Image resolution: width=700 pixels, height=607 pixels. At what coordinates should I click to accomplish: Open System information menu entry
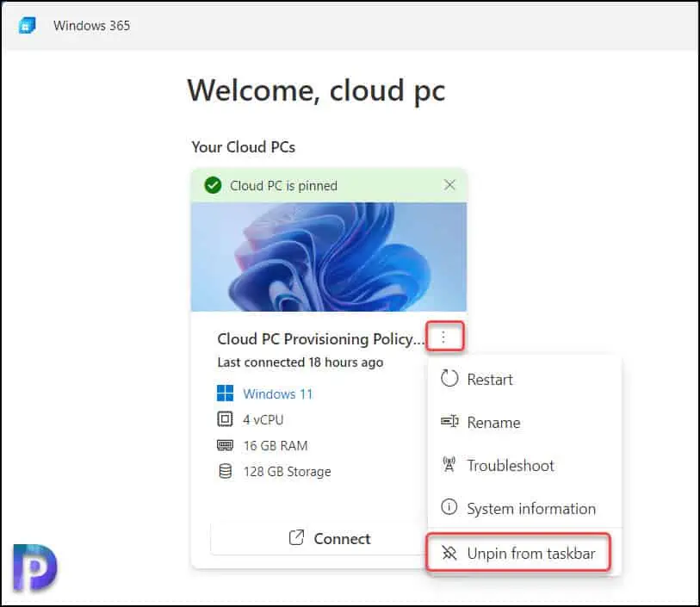(524, 508)
